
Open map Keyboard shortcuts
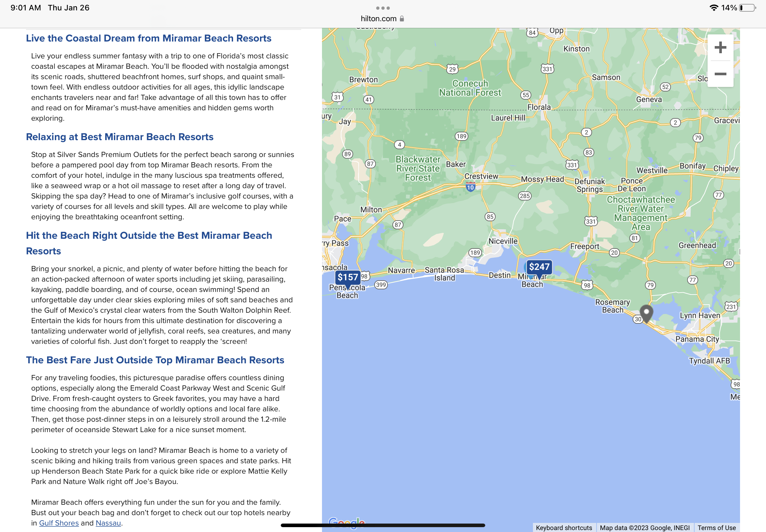click(564, 528)
